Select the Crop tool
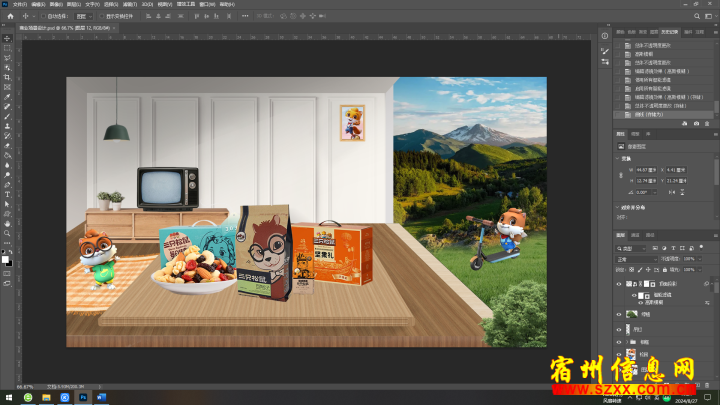 (7, 77)
